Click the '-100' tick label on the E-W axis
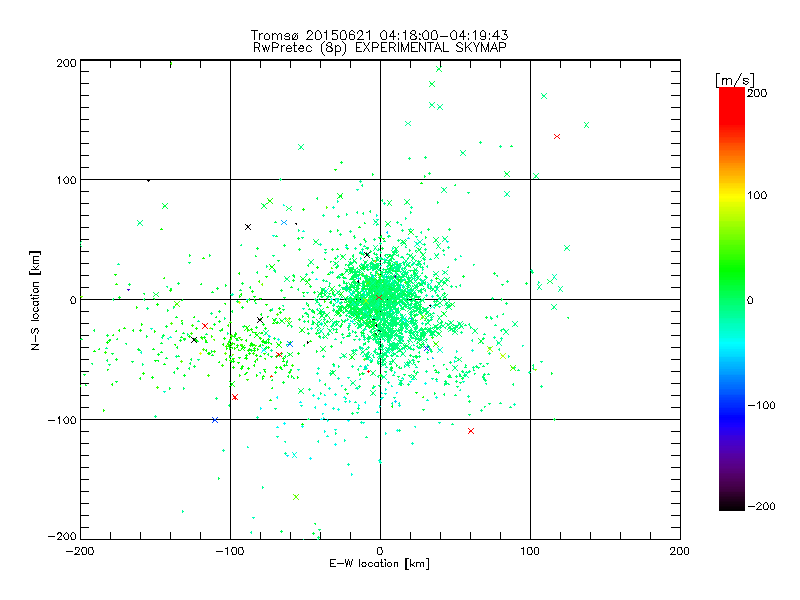The width and height of the screenshot is (800, 600). pos(230,551)
